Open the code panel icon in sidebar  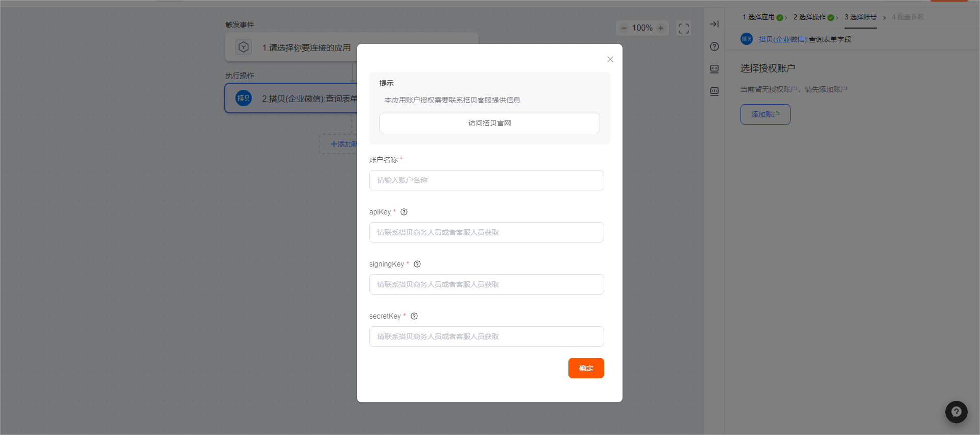tap(714, 69)
